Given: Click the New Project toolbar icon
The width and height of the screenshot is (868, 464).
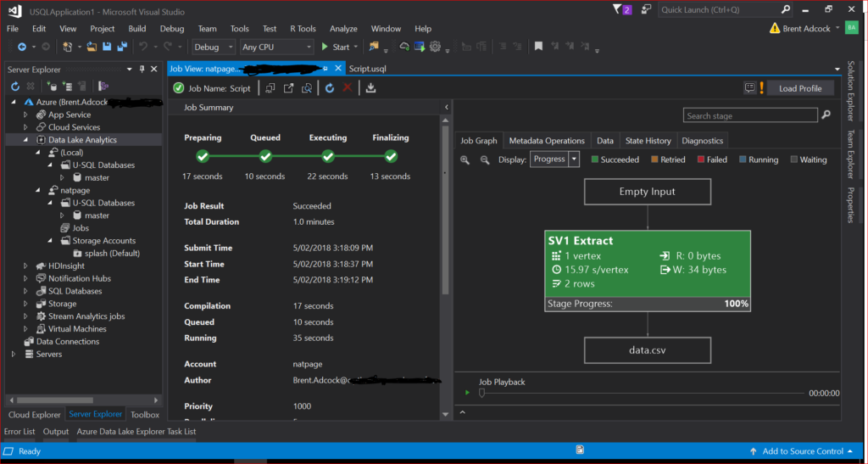Looking at the screenshot, I should coord(68,47).
